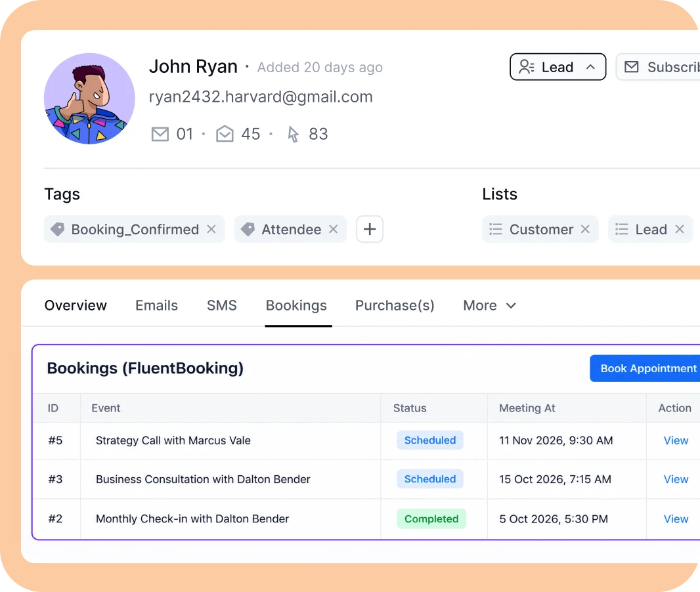The width and height of the screenshot is (700, 592).
Task: Switch to the Overview tab
Action: [76, 305]
